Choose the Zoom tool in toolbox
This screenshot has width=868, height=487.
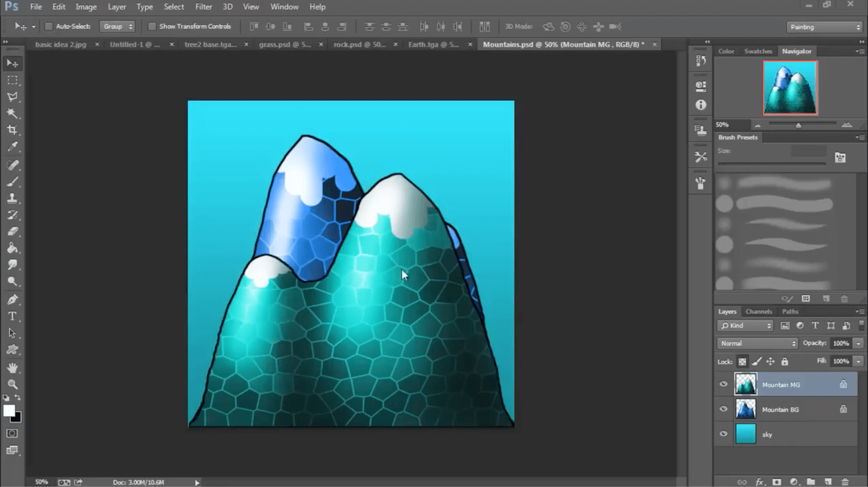pyautogui.click(x=12, y=384)
